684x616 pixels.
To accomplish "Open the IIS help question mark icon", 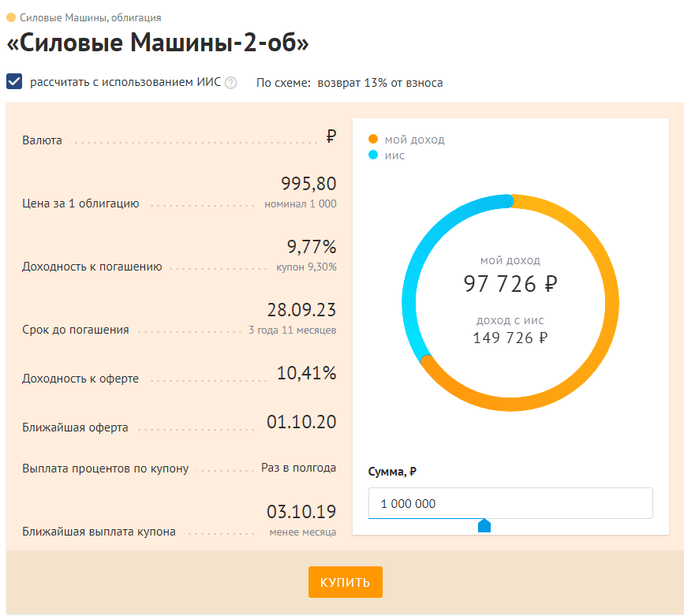I will 231,83.
